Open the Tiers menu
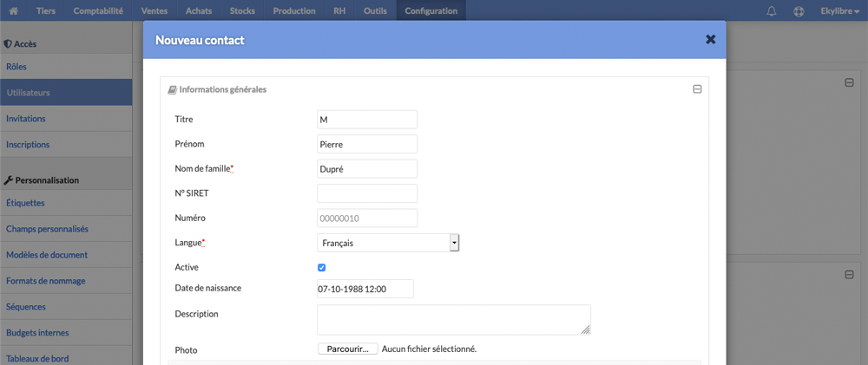Screen dimensions: 868x365 (46, 11)
